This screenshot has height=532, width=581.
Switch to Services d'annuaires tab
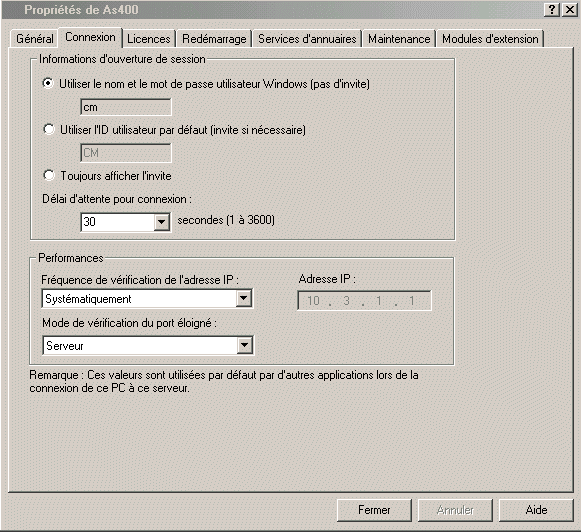[307, 39]
